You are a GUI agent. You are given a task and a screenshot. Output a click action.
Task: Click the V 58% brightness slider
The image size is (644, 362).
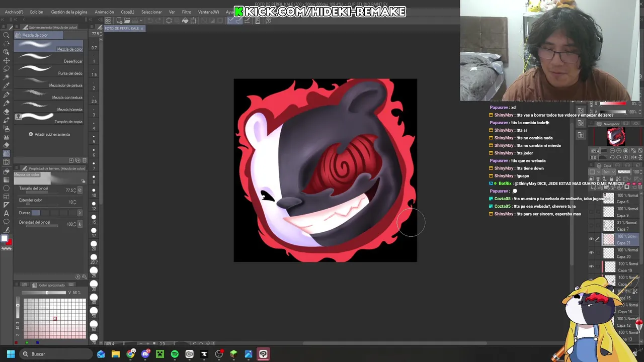pos(44,293)
